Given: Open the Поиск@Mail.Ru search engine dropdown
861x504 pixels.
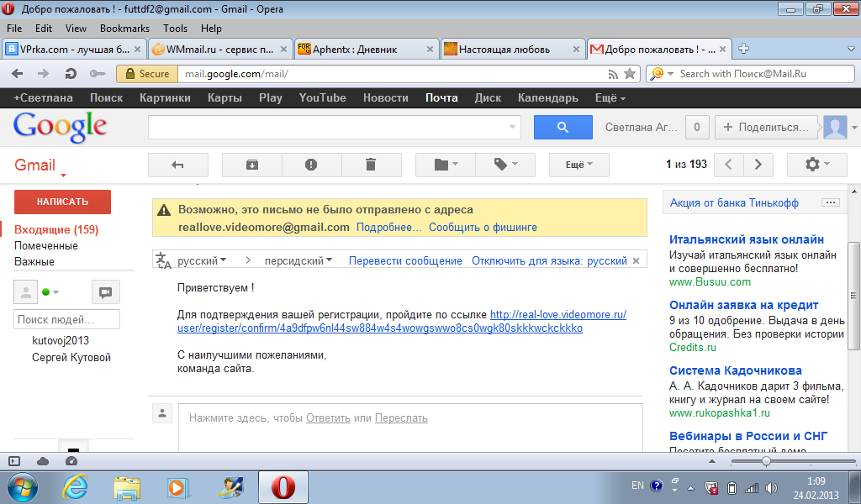Looking at the screenshot, I should (x=661, y=73).
